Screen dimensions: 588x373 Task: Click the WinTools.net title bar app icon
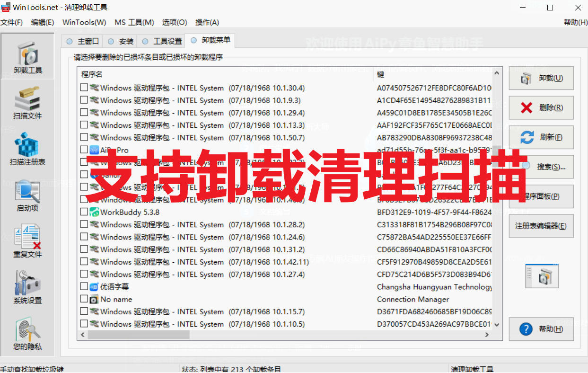point(6,8)
